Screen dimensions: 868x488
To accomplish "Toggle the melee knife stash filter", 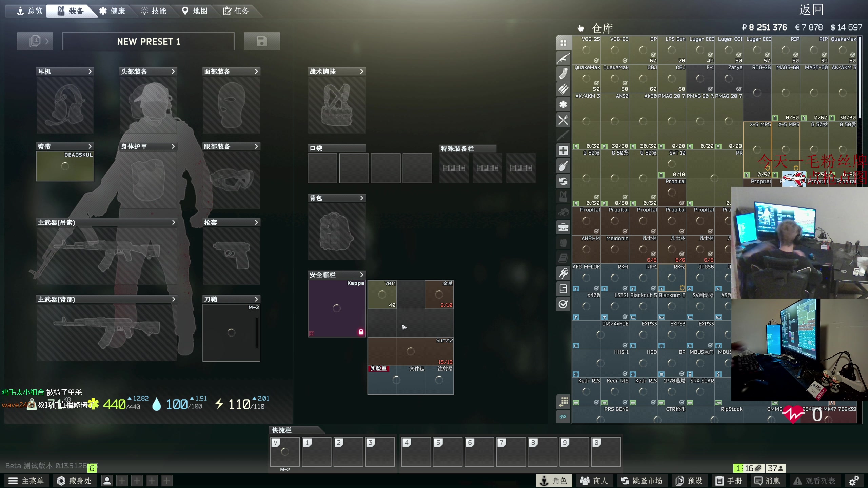I will [563, 135].
